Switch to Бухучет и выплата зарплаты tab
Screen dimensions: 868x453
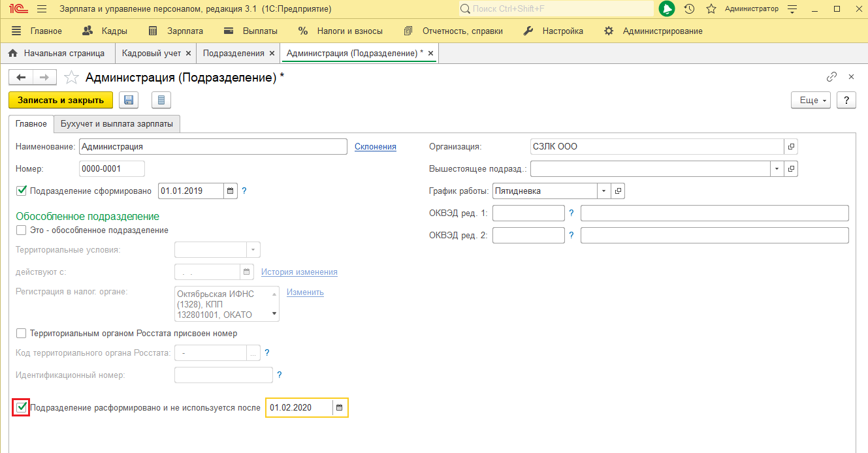click(117, 123)
